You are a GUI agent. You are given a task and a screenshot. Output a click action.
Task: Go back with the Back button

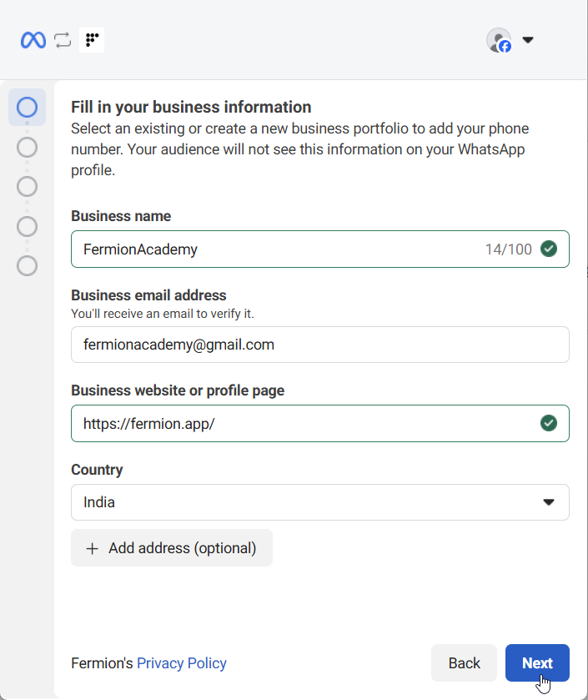tap(464, 663)
